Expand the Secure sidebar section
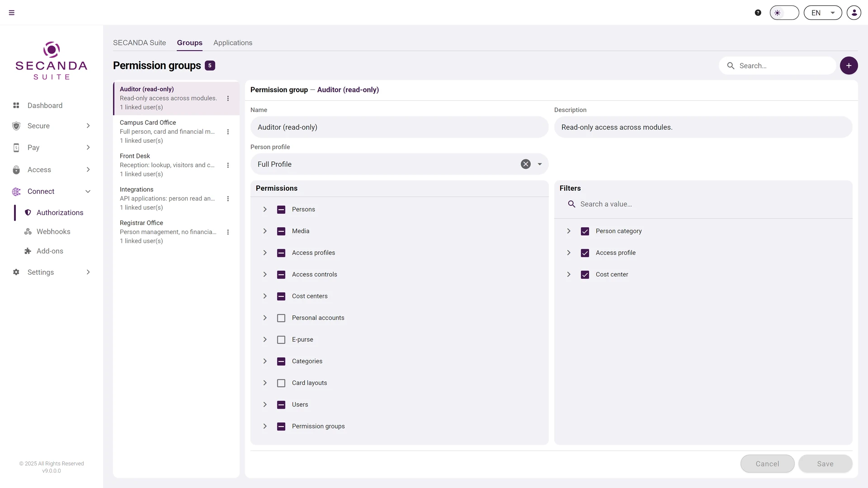 [88, 126]
